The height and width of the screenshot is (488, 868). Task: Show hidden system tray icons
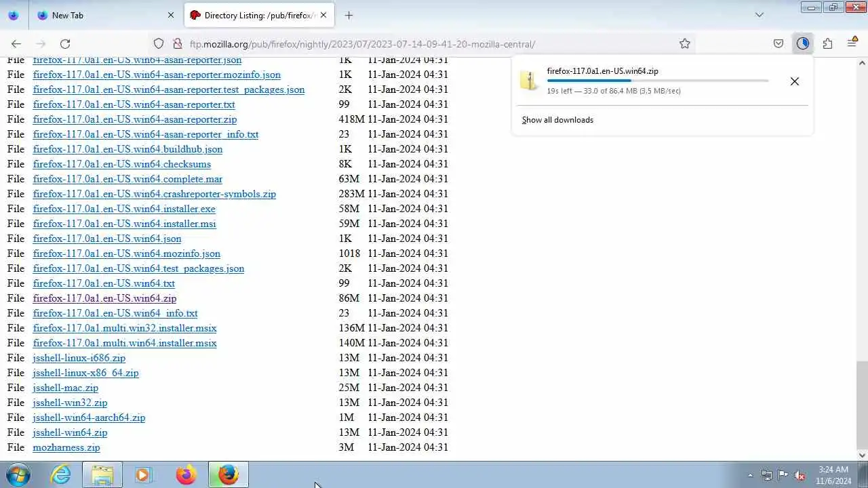point(750,475)
